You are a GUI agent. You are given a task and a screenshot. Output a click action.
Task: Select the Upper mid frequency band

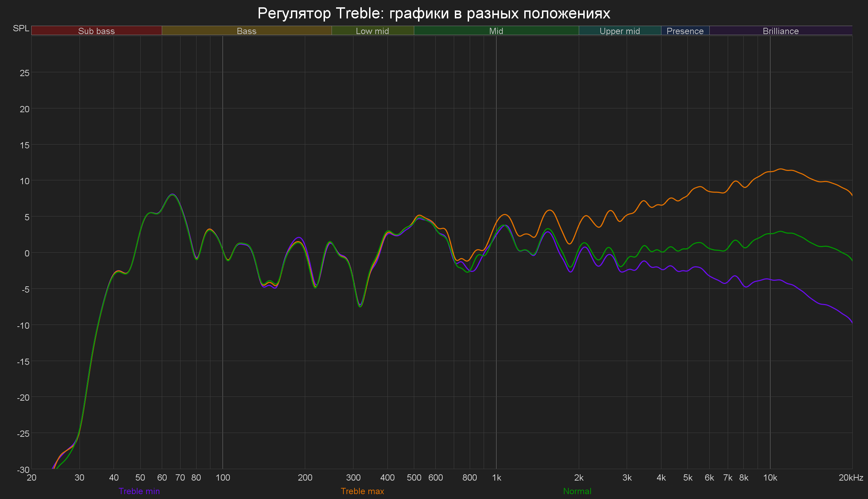point(620,31)
